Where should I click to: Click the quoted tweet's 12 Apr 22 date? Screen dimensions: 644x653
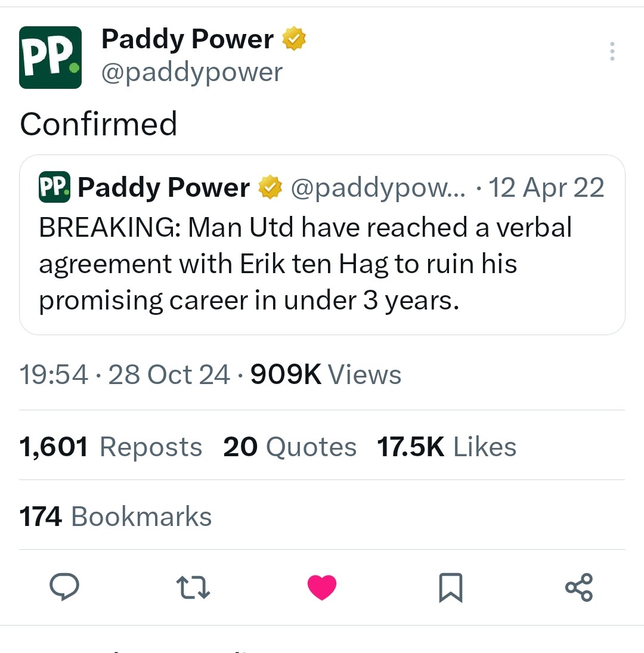tap(546, 188)
